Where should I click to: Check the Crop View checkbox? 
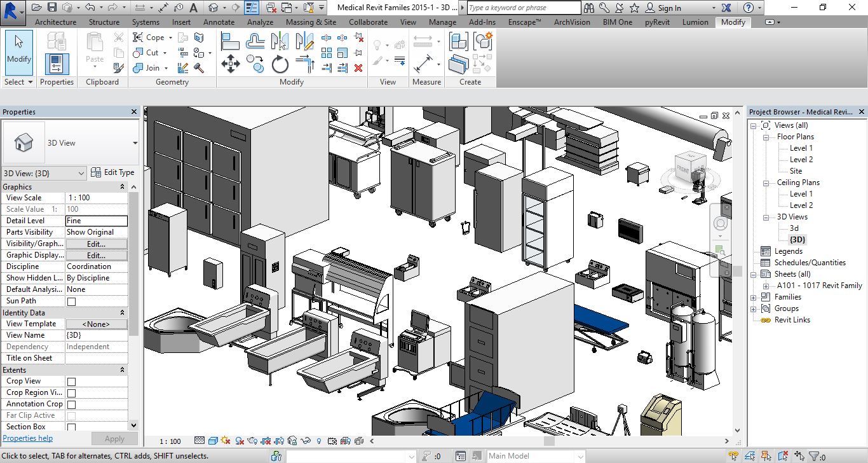tap(71, 382)
